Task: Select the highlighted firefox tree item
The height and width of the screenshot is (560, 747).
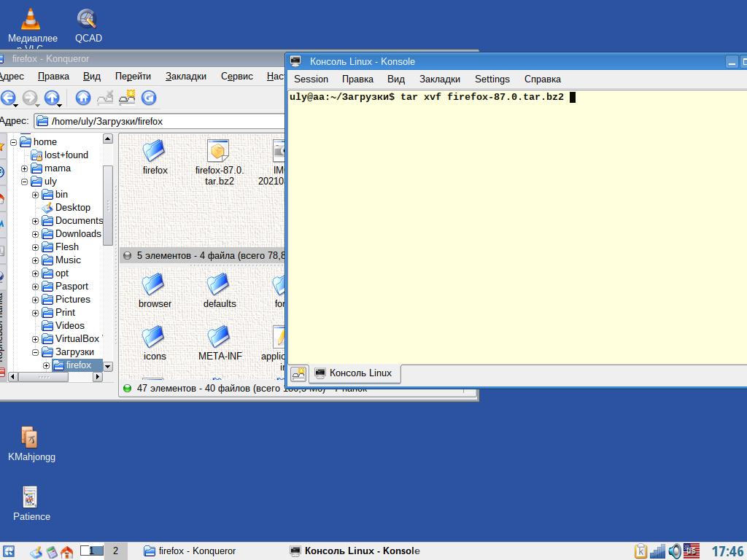Action: click(78, 365)
